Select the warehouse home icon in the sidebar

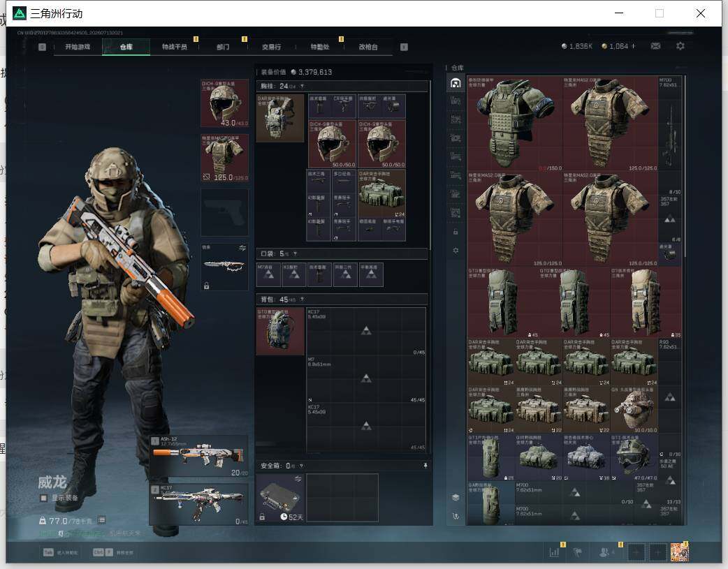[x=456, y=83]
